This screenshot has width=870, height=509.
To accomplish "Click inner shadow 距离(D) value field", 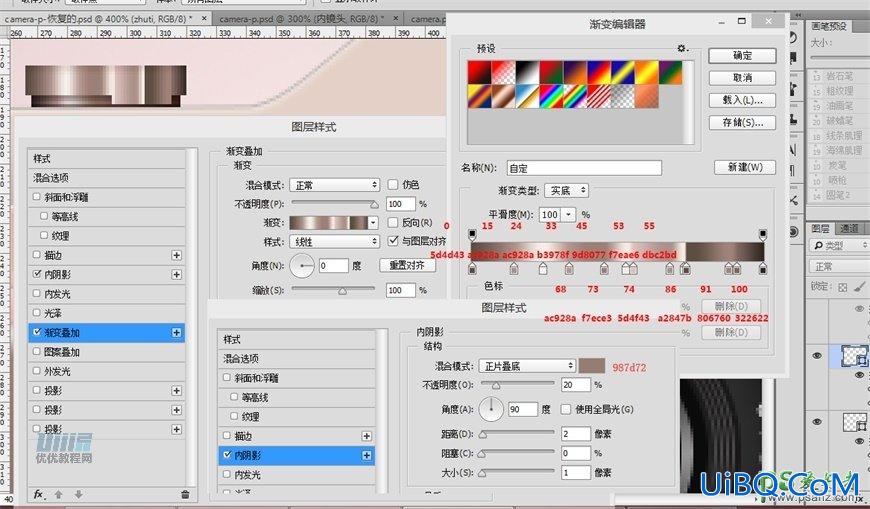I will (x=576, y=434).
